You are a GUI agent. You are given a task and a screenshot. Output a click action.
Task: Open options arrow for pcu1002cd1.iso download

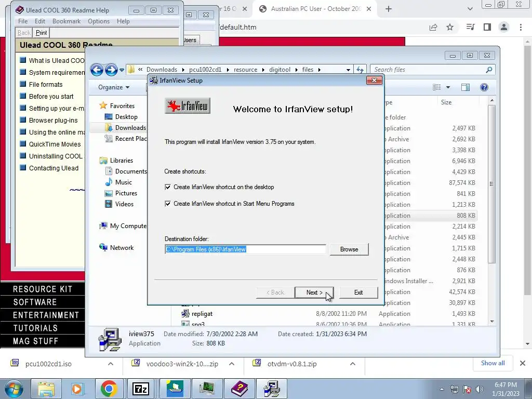pos(111,364)
